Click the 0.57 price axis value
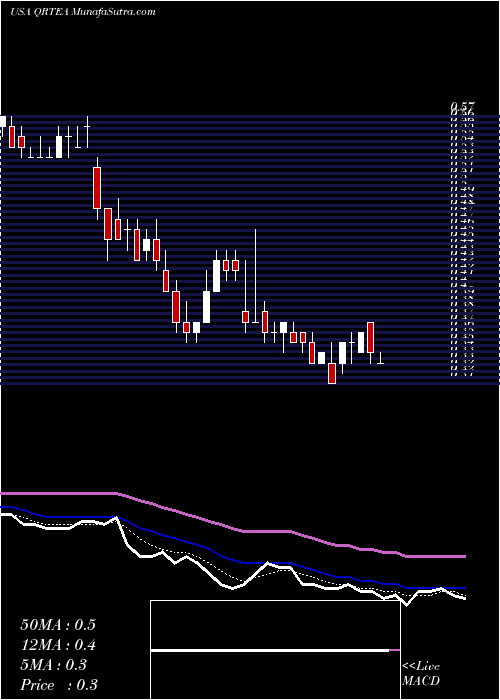The width and height of the screenshot is (500, 700). click(462, 106)
